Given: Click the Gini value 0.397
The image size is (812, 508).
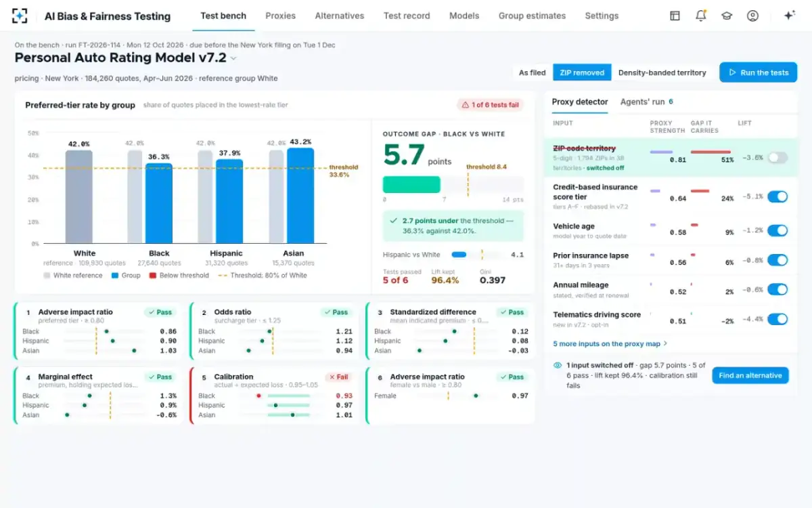Looking at the screenshot, I should pyautogui.click(x=492, y=280).
